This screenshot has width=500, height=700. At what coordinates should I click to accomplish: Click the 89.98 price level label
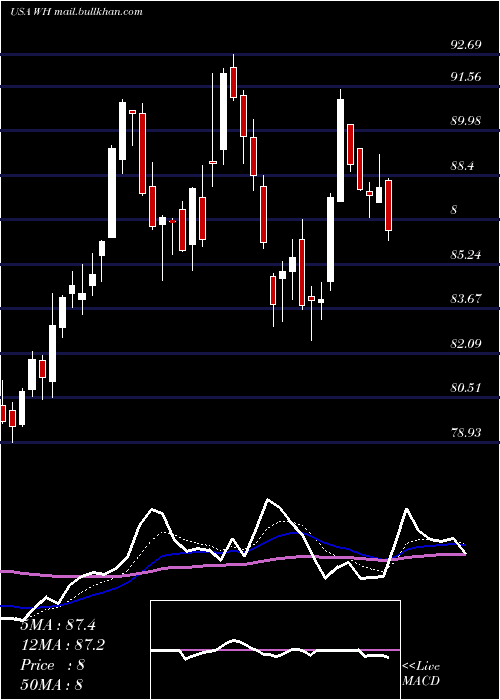click(x=466, y=121)
